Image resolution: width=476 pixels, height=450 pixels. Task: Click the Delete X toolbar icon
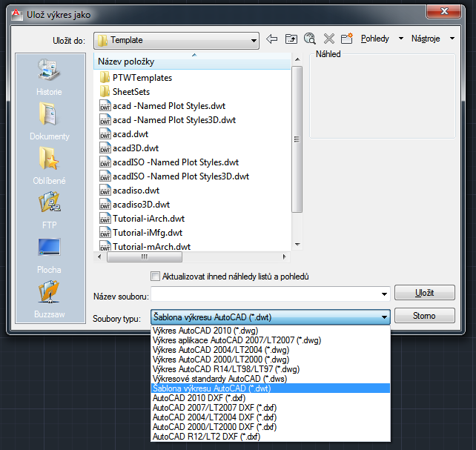click(x=328, y=39)
